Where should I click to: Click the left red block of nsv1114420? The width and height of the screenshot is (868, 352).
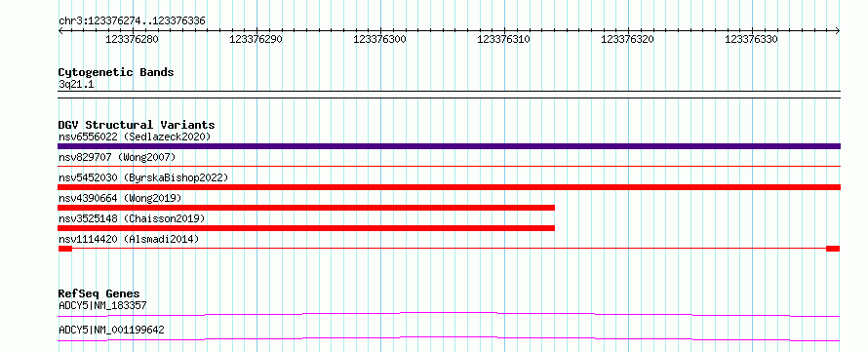[x=65, y=249]
